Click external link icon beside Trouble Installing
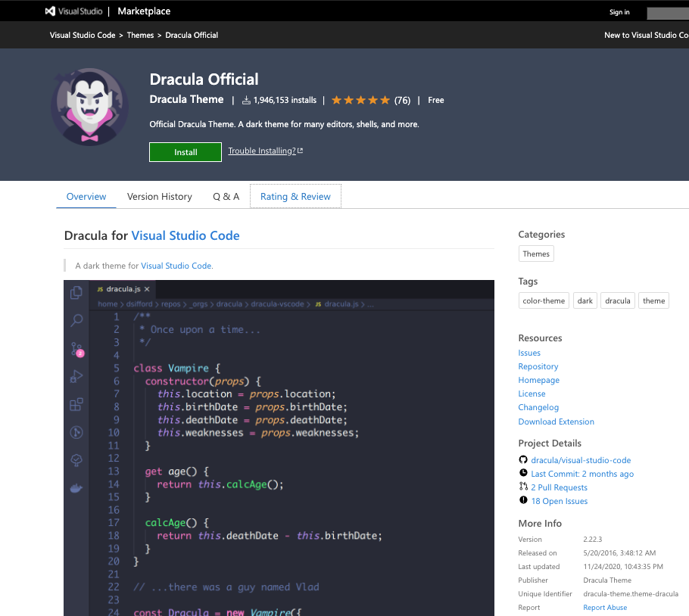This screenshot has width=689, height=616. tap(300, 151)
